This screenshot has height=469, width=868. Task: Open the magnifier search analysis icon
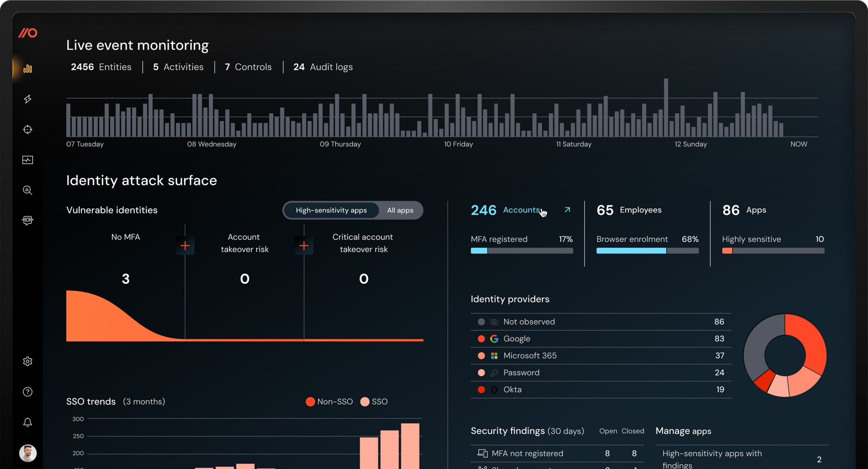28,190
